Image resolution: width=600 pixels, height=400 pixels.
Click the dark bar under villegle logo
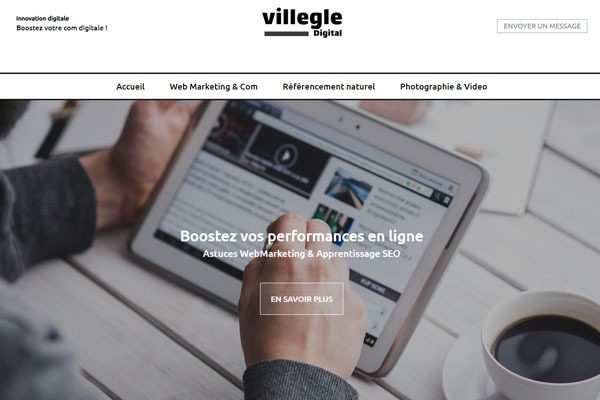tap(286, 34)
